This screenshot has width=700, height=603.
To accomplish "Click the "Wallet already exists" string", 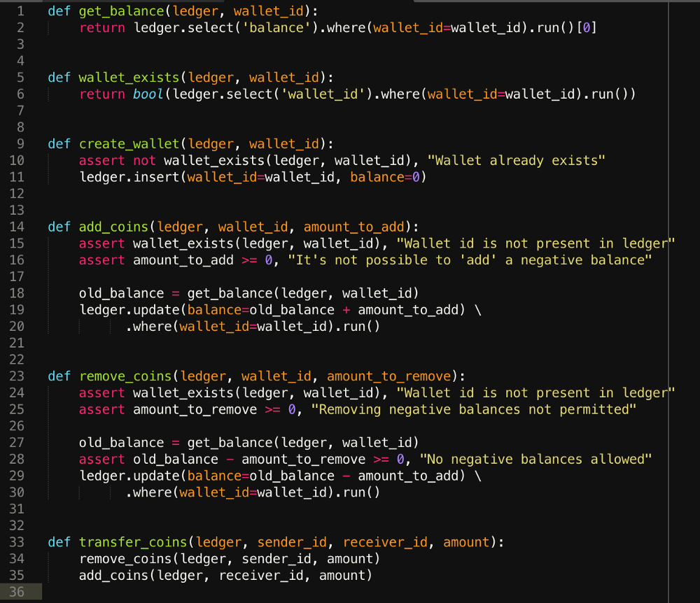I will coord(517,161).
